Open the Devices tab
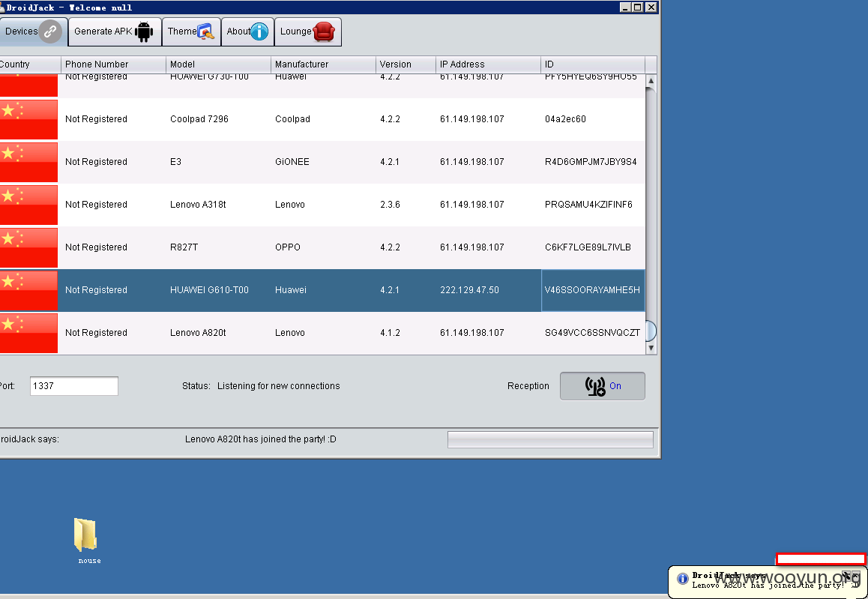 pyautogui.click(x=33, y=31)
